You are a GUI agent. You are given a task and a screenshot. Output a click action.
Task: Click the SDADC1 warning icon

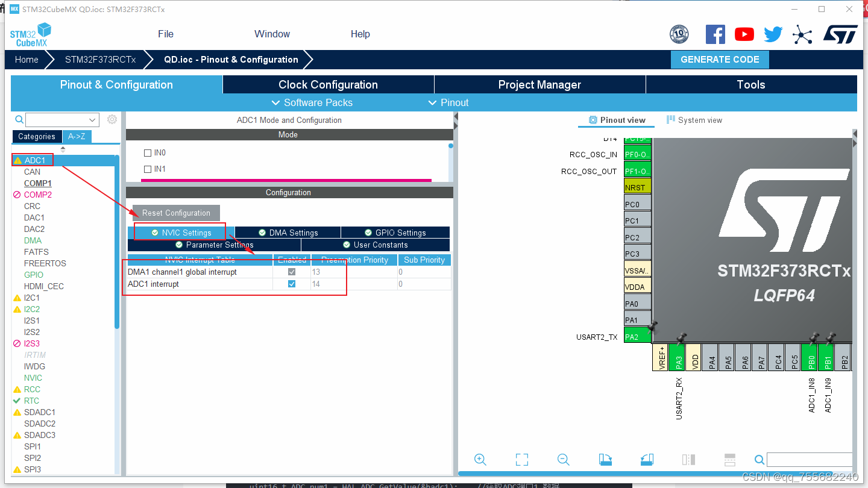(x=17, y=413)
